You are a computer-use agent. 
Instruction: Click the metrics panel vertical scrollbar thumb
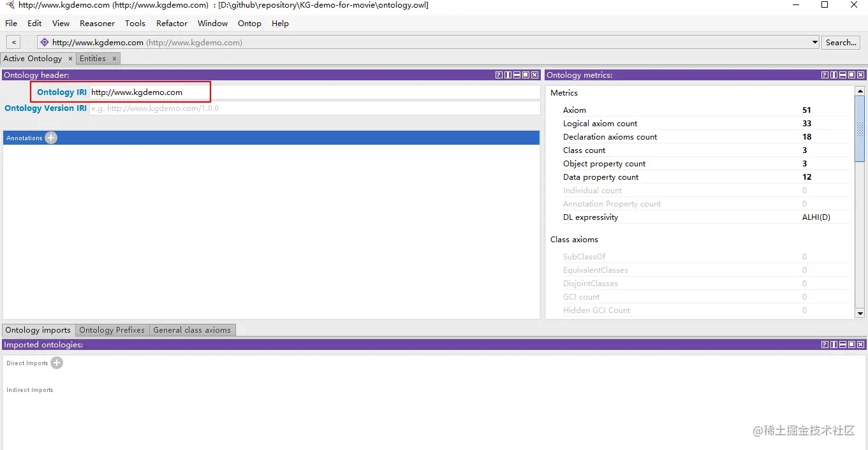click(860, 129)
